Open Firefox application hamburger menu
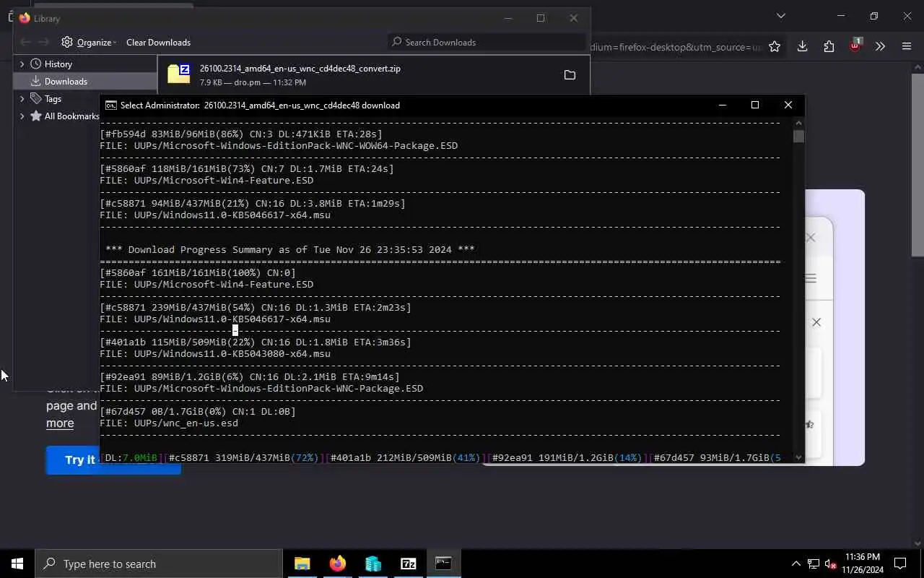The width and height of the screenshot is (924, 578). pos(907,46)
